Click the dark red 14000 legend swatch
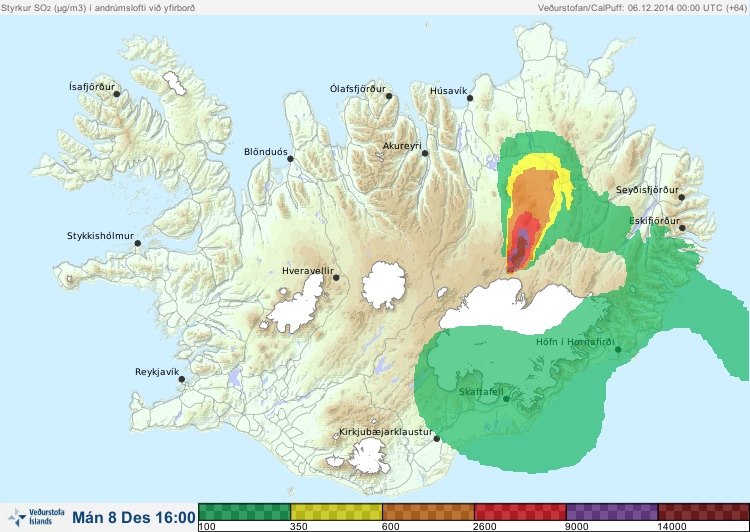Screen dimensions: 750x532 pyautogui.click(x=704, y=512)
